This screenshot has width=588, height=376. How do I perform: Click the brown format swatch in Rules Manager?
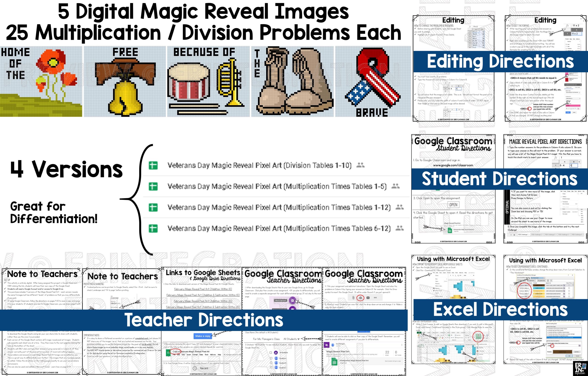pos(539,285)
